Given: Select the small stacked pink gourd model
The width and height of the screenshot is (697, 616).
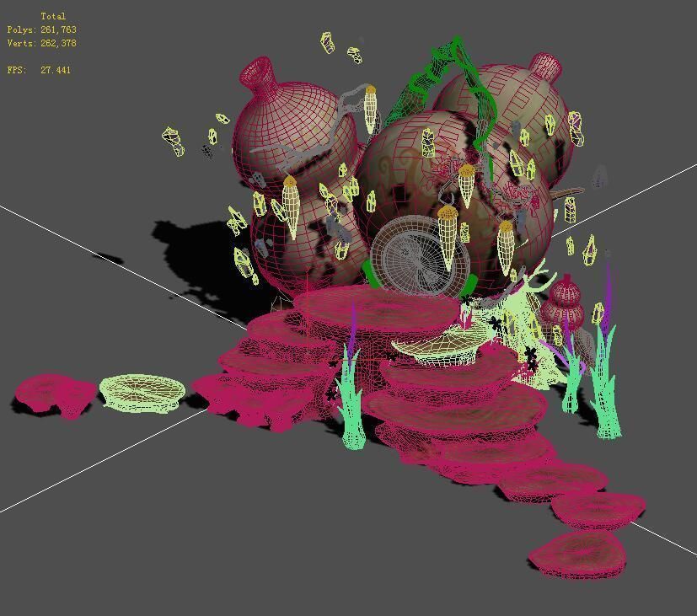Looking at the screenshot, I should [x=565, y=303].
